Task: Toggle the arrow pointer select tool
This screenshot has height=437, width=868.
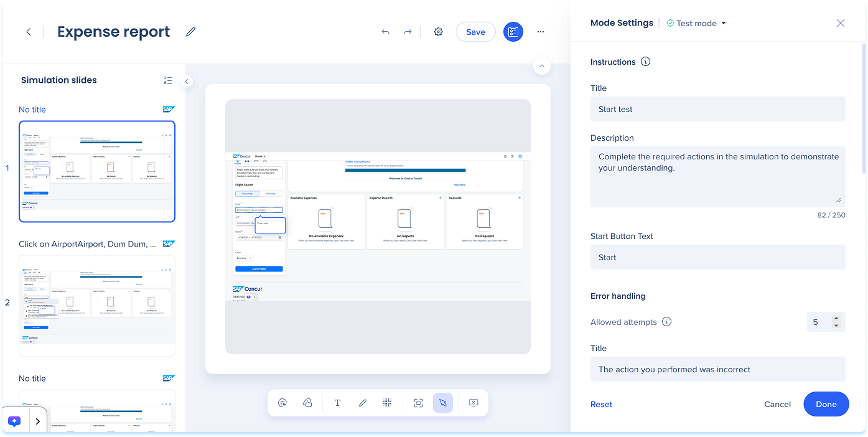Action: (x=442, y=403)
